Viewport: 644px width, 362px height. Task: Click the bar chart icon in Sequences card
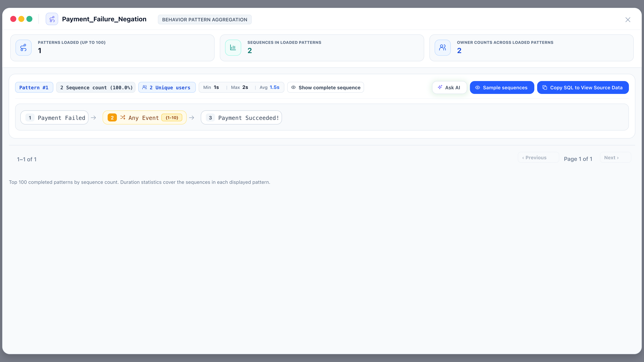[233, 47]
